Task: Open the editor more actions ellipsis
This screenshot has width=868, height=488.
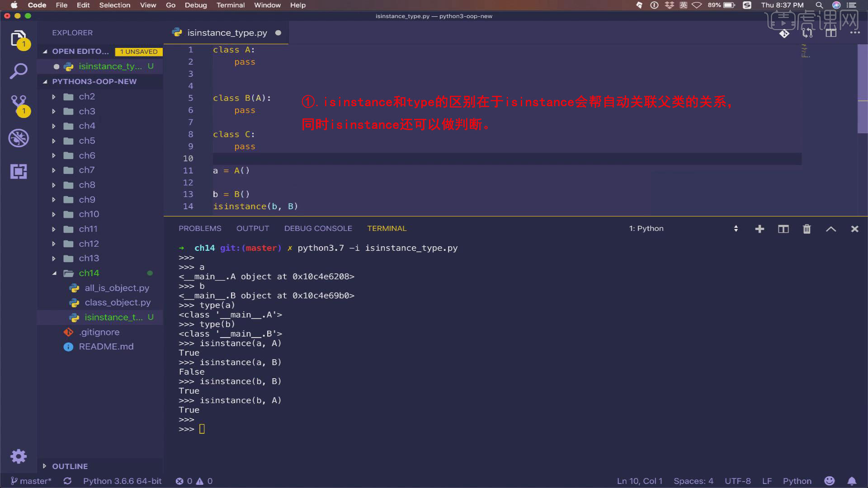Action: pyautogui.click(x=855, y=33)
